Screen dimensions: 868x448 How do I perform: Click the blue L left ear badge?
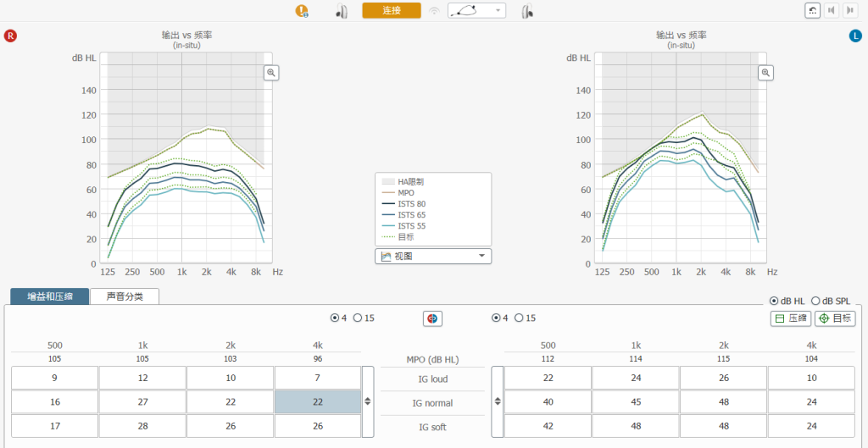point(856,36)
